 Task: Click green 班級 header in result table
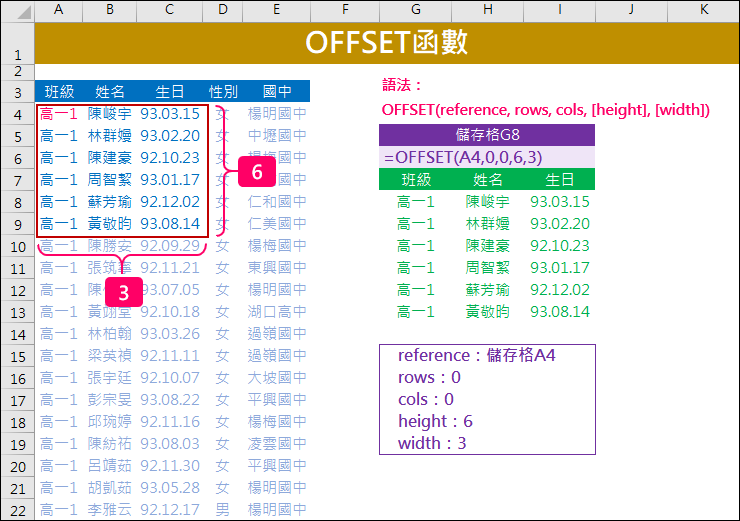(x=416, y=180)
